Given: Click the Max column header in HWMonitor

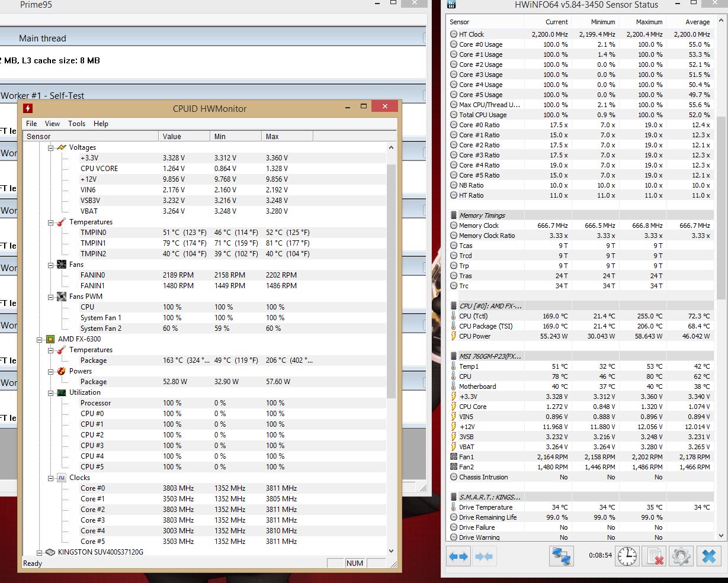Looking at the screenshot, I should [287, 136].
